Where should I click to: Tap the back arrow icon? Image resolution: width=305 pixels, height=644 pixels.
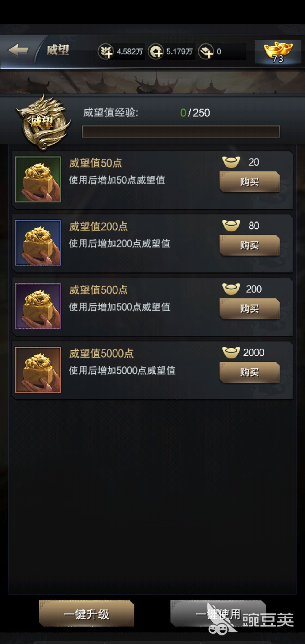click(x=18, y=50)
